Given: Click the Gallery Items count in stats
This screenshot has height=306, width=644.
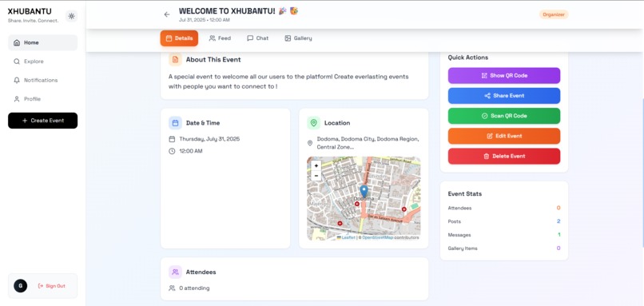Looking at the screenshot, I should coord(559,248).
